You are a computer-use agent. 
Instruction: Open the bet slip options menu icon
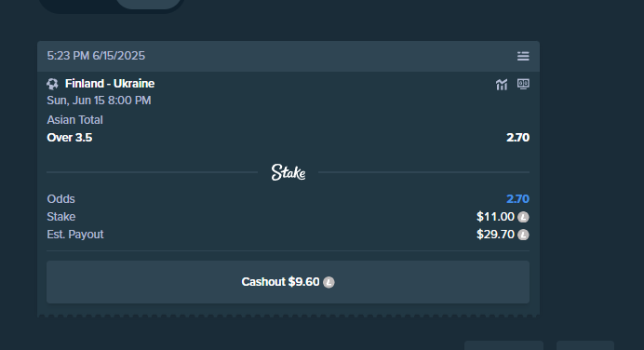(523, 56)
